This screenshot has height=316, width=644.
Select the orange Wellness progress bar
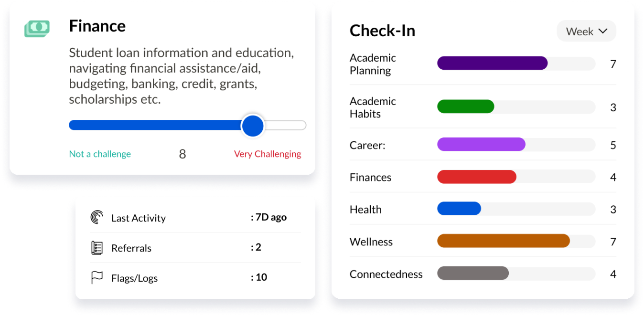pos(504,241)
